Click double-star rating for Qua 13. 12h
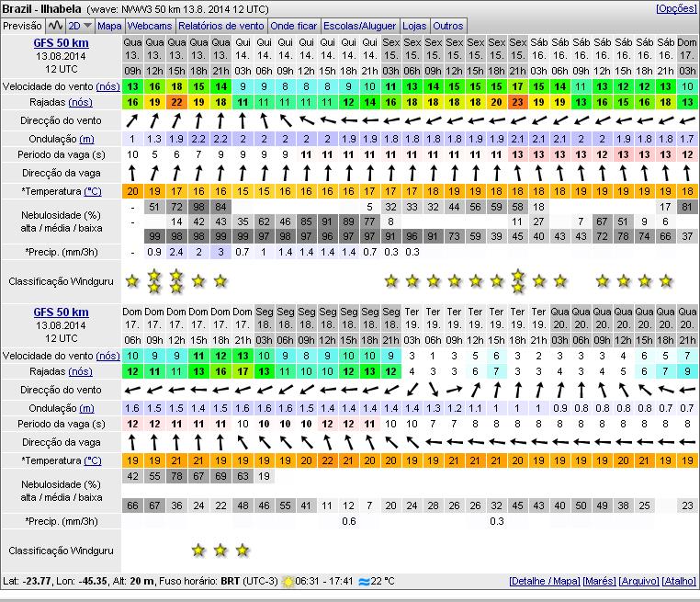The width and height of the screenshot is (700, 602). [x=154, y=281]
